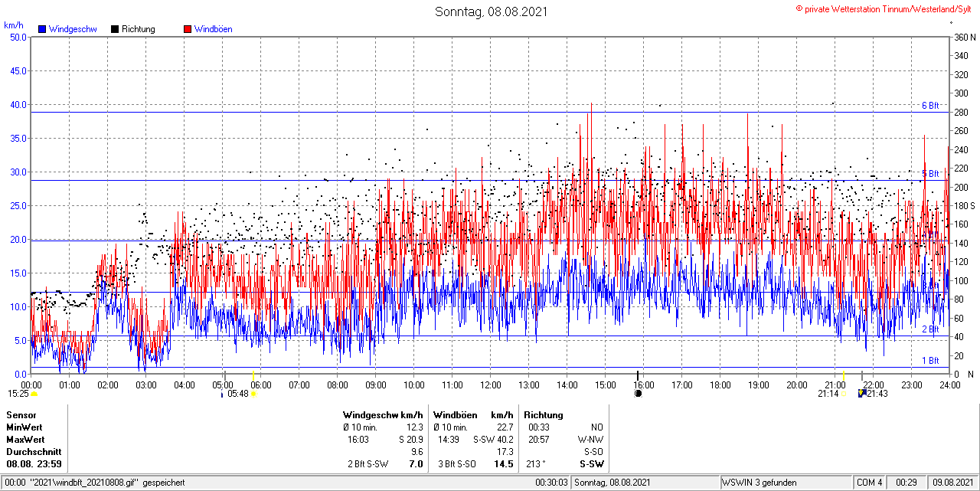This screenshot has height=491, width=980.
Task: Click the '180 S' direction axis label
Action: pos(964,205)
